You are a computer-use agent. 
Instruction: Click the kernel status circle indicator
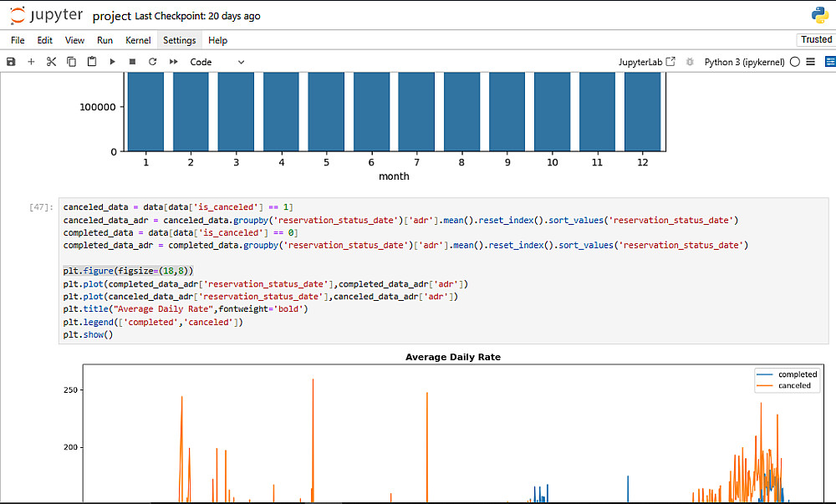click(794, 62)
